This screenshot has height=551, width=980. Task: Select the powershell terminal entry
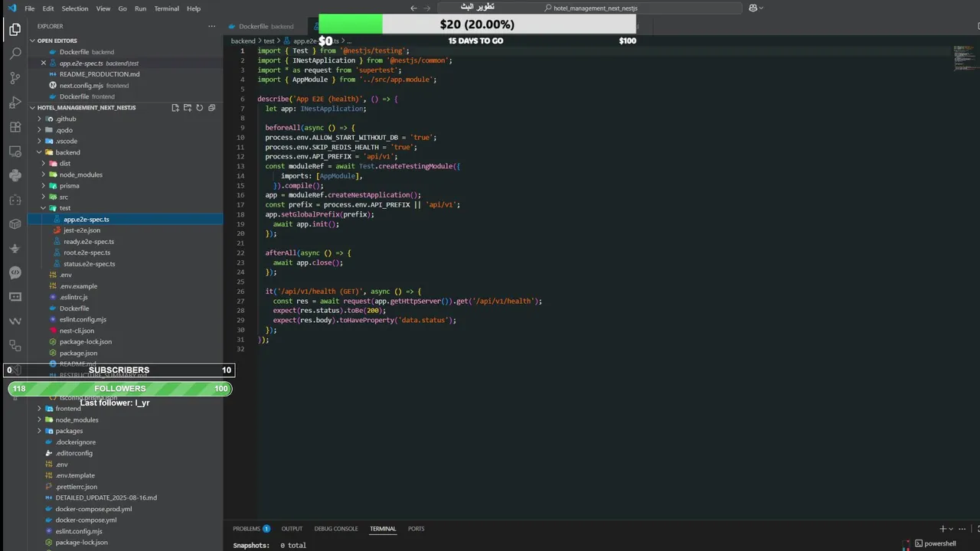point(936,544)
